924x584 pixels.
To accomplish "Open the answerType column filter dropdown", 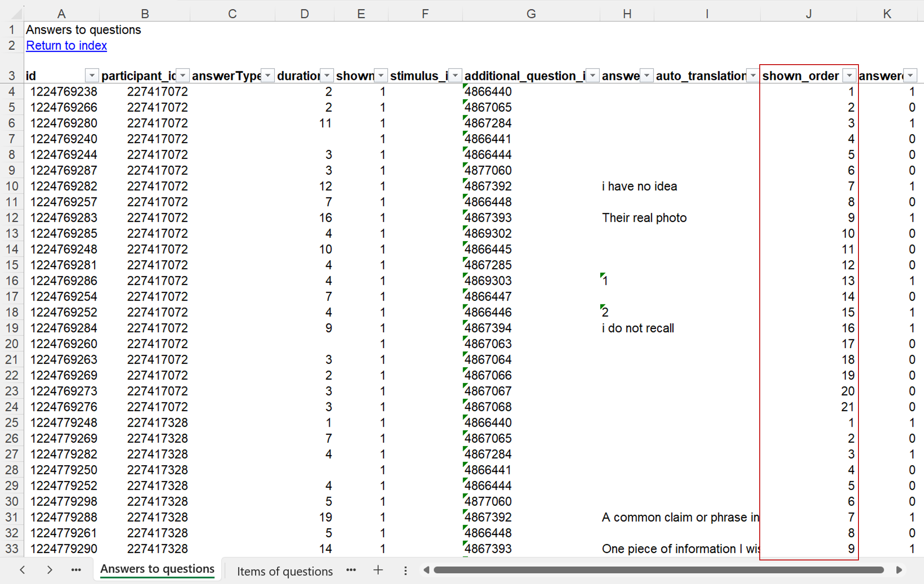I will (267, 76).
